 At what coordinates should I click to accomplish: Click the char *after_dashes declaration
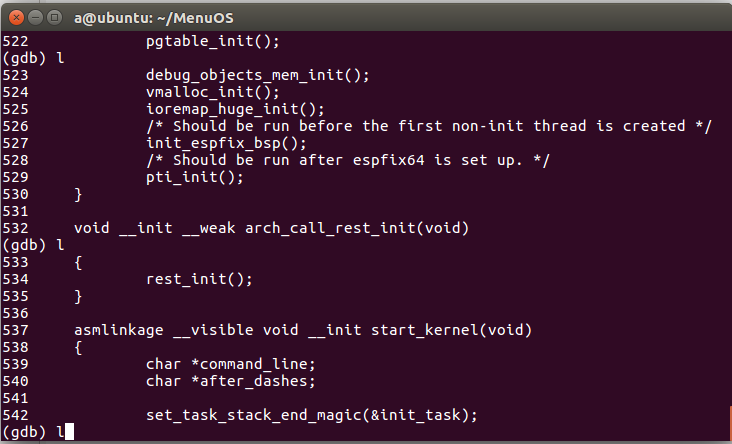tap(230, 381)
